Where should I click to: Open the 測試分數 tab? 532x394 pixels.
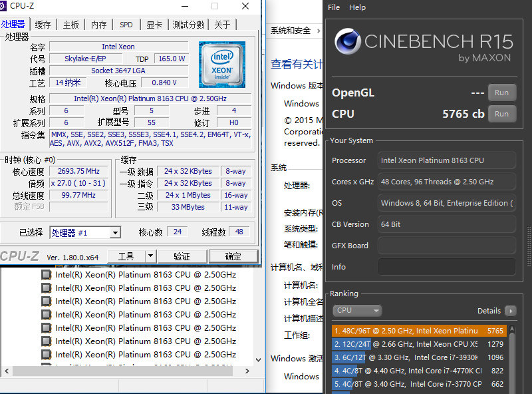coord(189,25)
